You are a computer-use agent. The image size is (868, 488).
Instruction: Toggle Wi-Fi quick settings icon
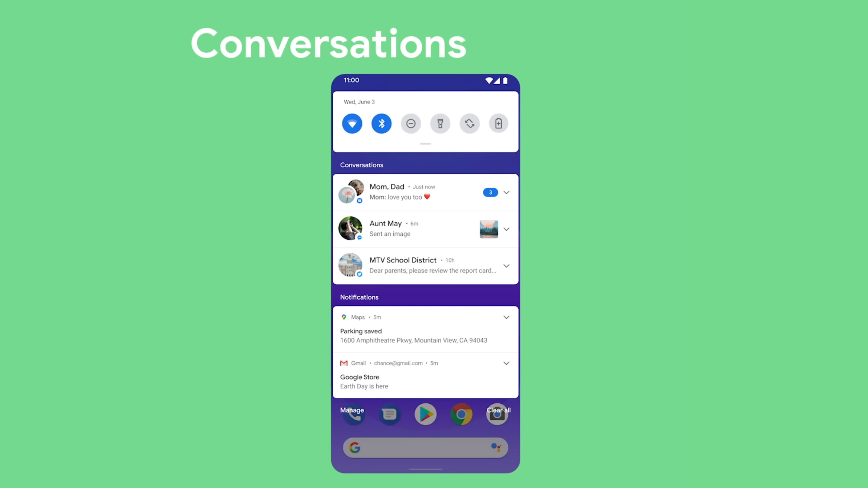pyautogui.click(x=352, y=123)
